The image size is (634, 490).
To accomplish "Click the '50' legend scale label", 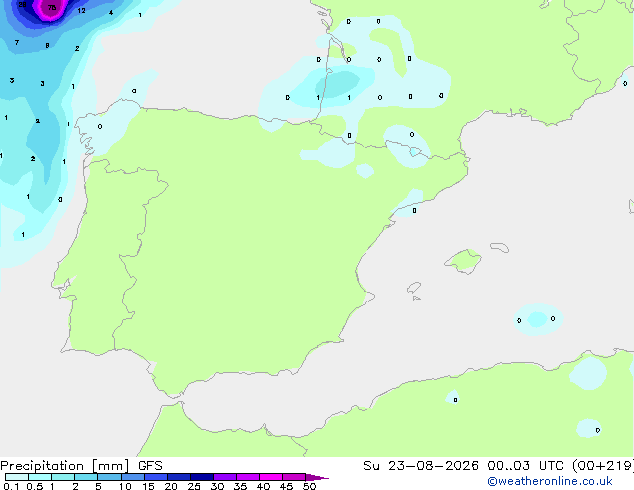I will [310, 486].
